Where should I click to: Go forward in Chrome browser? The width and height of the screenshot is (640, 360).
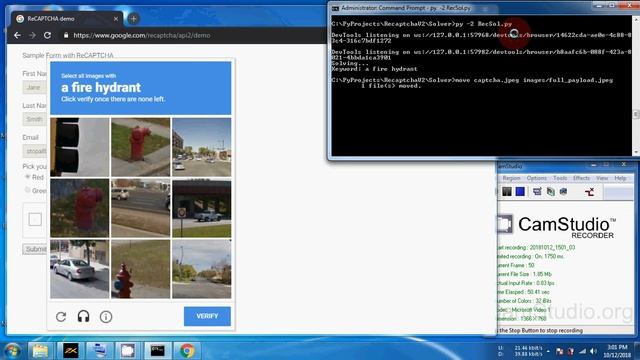click(x=32, y=36)
